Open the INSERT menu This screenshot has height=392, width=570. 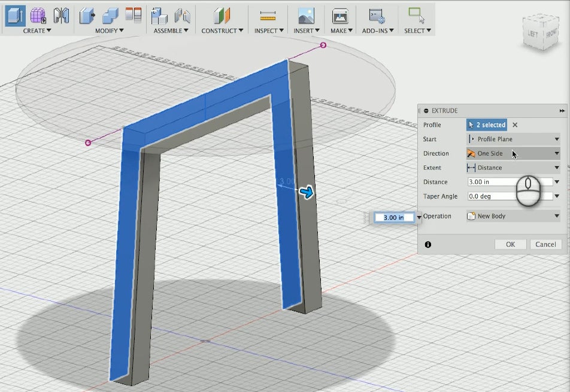(307, 31)
